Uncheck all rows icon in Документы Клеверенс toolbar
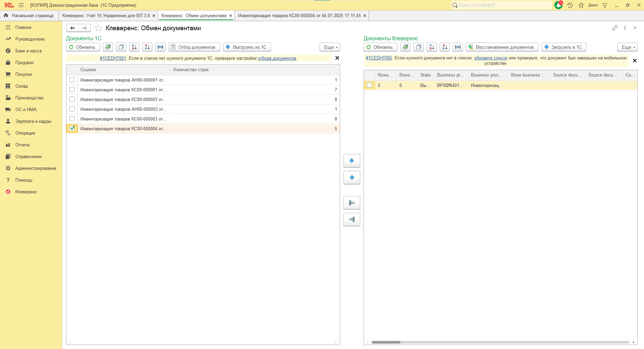Viewport: 644px width, 349px height. (x=419, y=47)
